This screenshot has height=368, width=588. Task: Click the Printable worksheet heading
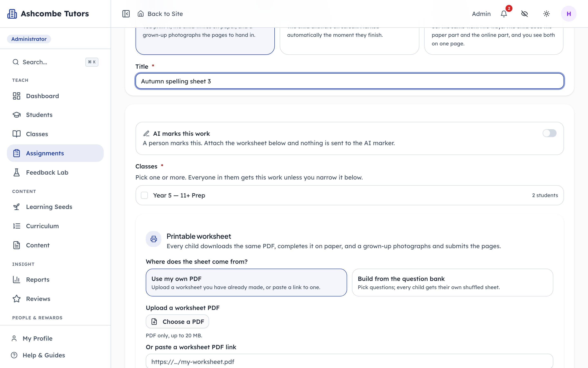199,236
